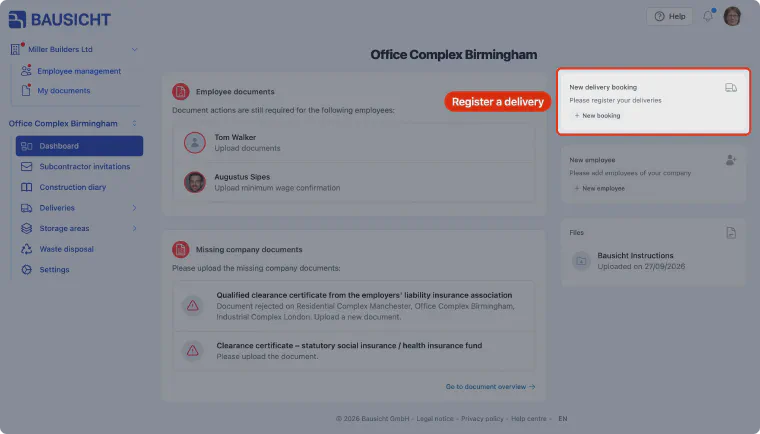Click Missing company documents red icon
Viewport: 760px width, 434px height.
(x=181, y=249)
